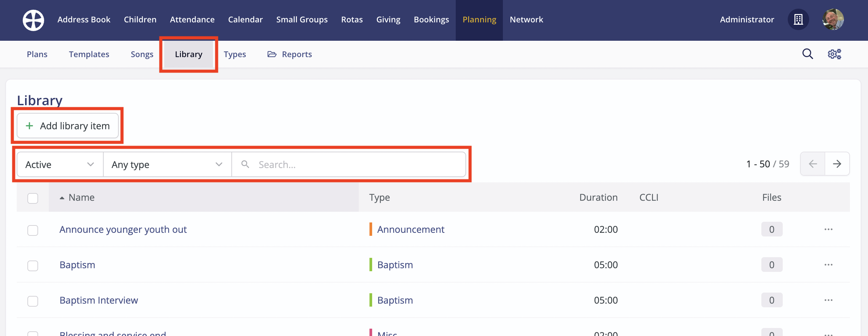Switch to the Songs tab

click(142, 54)
